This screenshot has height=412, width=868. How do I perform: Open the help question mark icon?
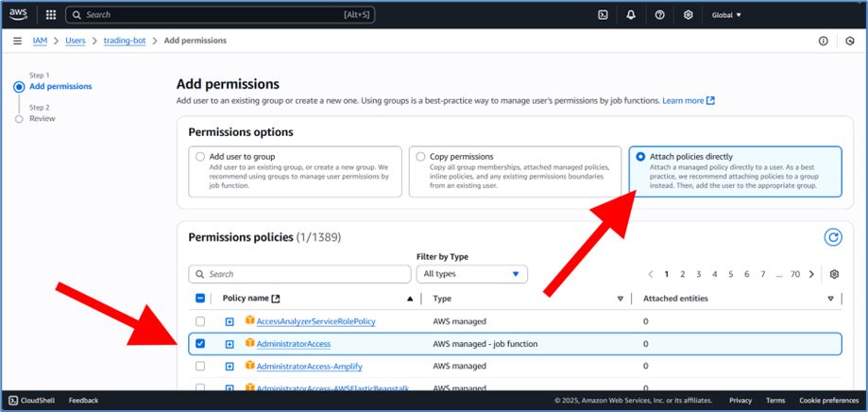(659, 15)
